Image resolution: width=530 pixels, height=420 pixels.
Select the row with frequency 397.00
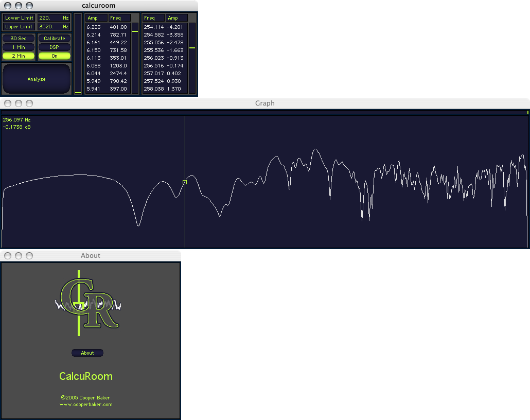click(x=108, y=89)
